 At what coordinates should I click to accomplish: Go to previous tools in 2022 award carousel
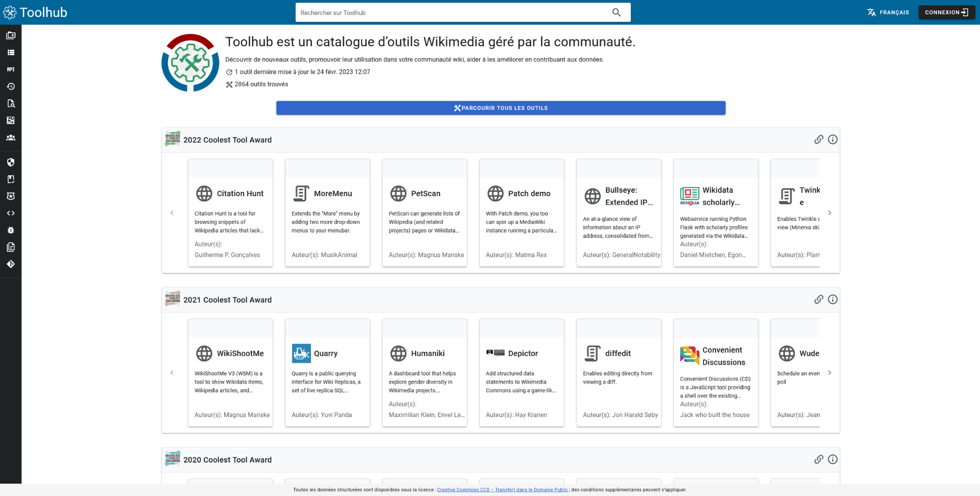click(x=172, y=213)
